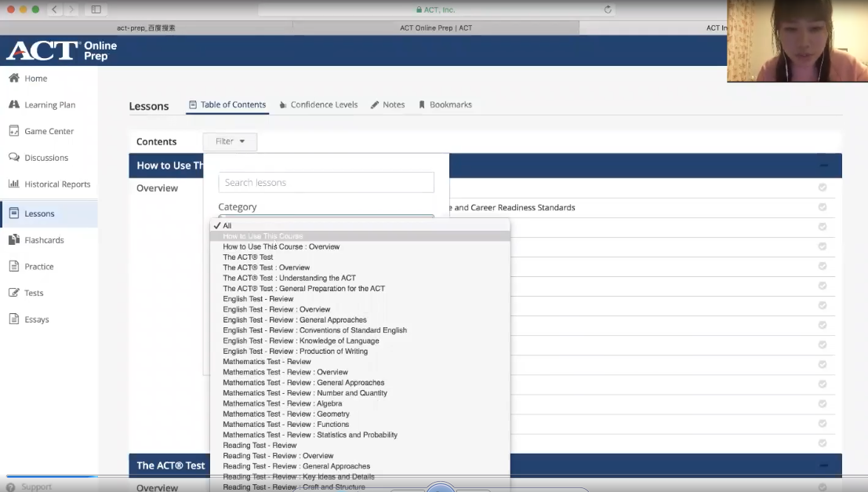Open the Discussions chat icon
Image resolution: width=868 pixels, height=492 pixels.
coord(14,158)
